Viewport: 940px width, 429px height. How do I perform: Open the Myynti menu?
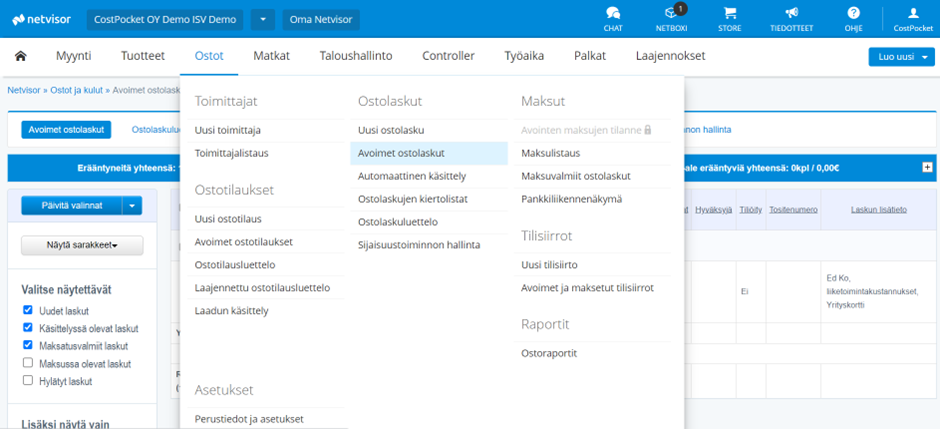click(74, 56)
